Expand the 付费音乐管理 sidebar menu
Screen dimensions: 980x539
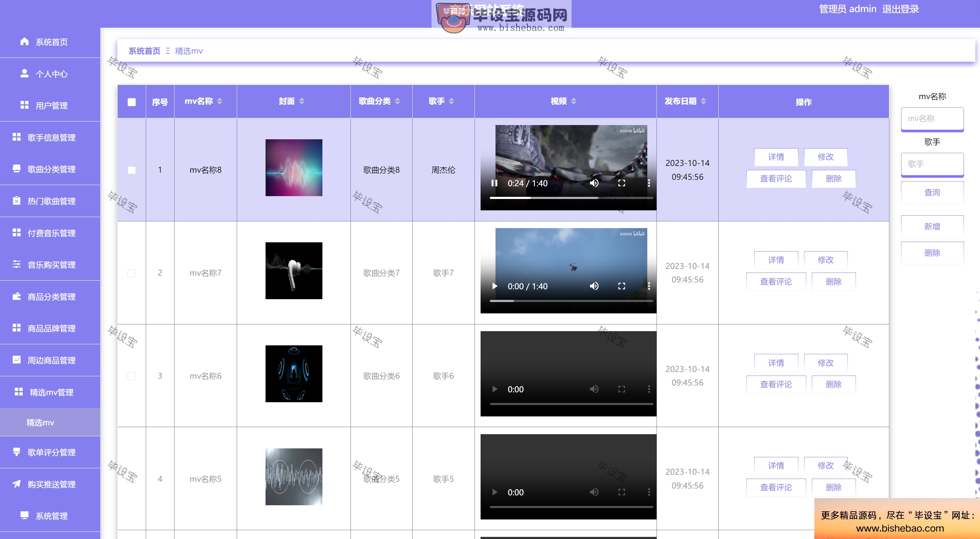(50, 233)
